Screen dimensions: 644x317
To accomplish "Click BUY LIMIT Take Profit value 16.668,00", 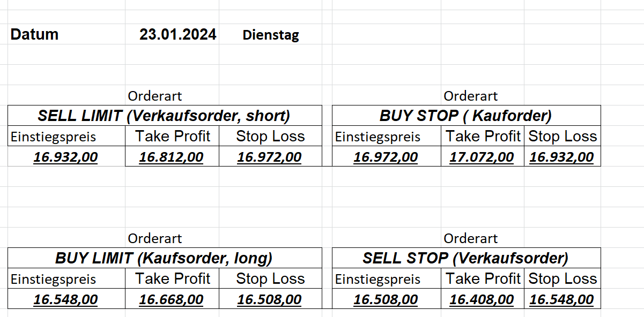I will [172, 300].
